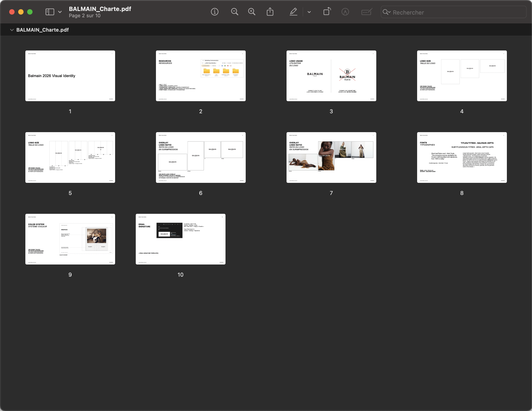This screenshot has width=532, height=411.
Task: Show the document inspector info
Action: pyautogui.click(x=215, y=12)
